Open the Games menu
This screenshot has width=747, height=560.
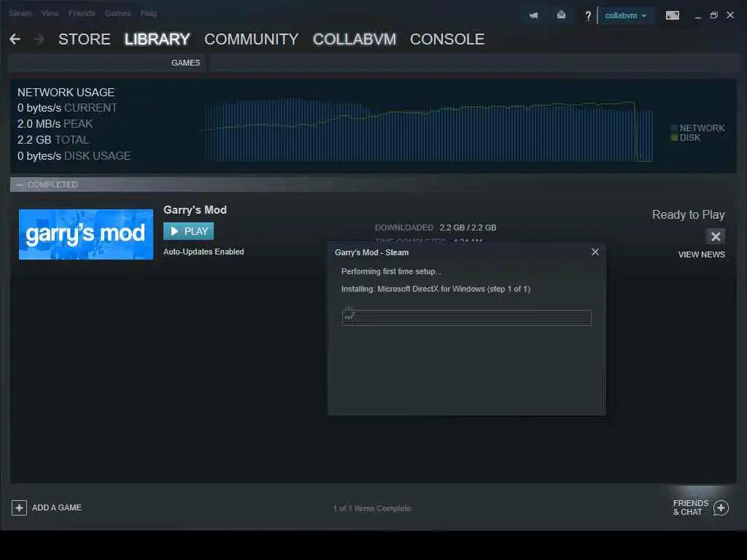117,13
